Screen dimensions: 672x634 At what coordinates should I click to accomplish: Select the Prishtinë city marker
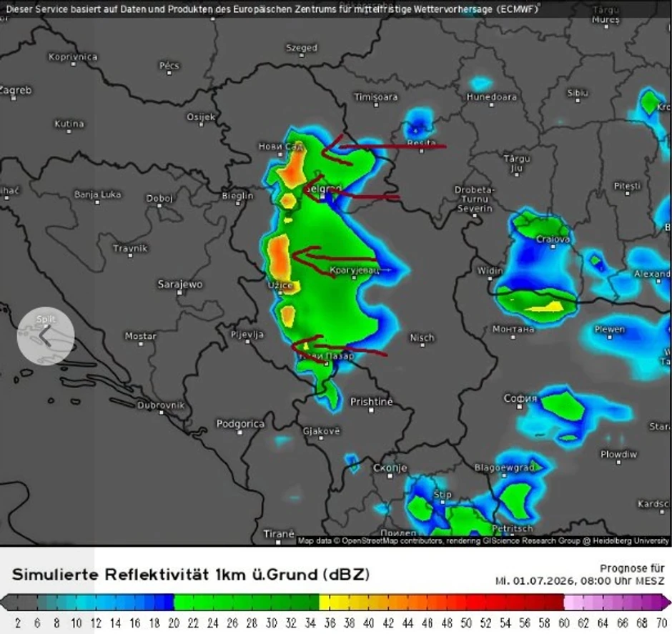371,410
